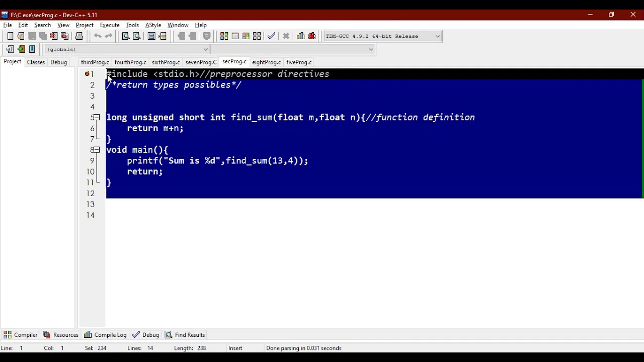The height and width of the screenshot is (362, 644).
Task: Open the Compiler bottom panel tab
Action: [21, 335]
